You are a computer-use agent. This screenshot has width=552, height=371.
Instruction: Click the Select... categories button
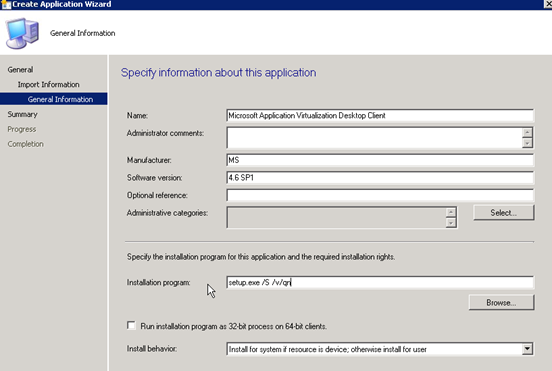coord(504,213)
